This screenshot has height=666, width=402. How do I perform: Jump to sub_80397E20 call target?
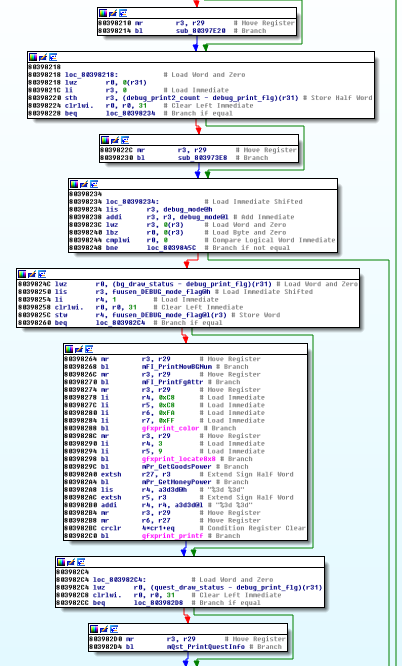coord(200,31)
